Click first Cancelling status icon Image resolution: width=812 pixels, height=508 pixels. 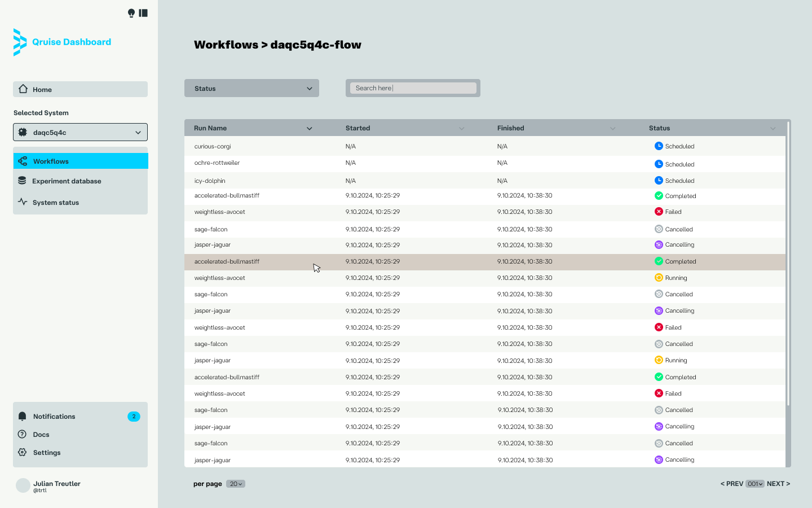[659, 245]
